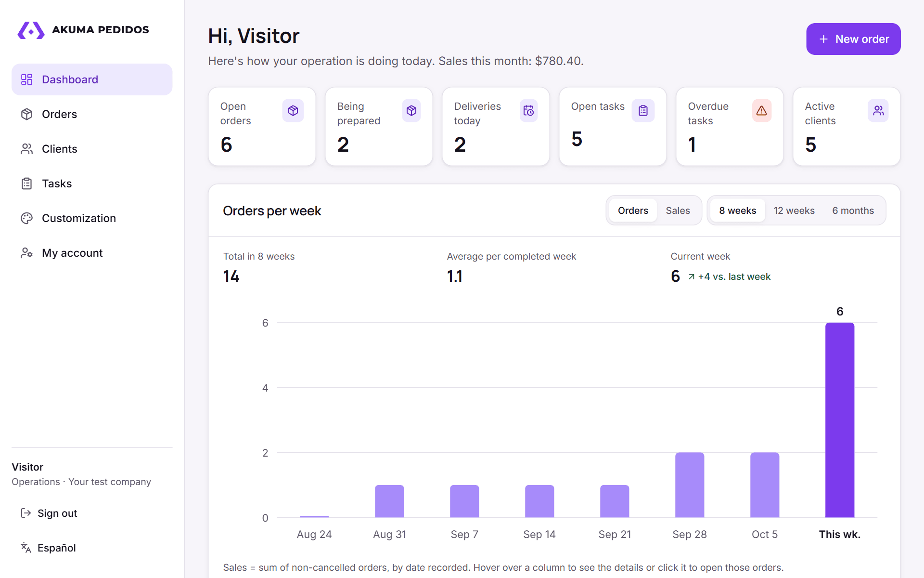The height and width of the screenshot is (578, 924).
Task: Click 'Operations · Your test company' text
Action: pyautogui.click(x=81, y=482)
